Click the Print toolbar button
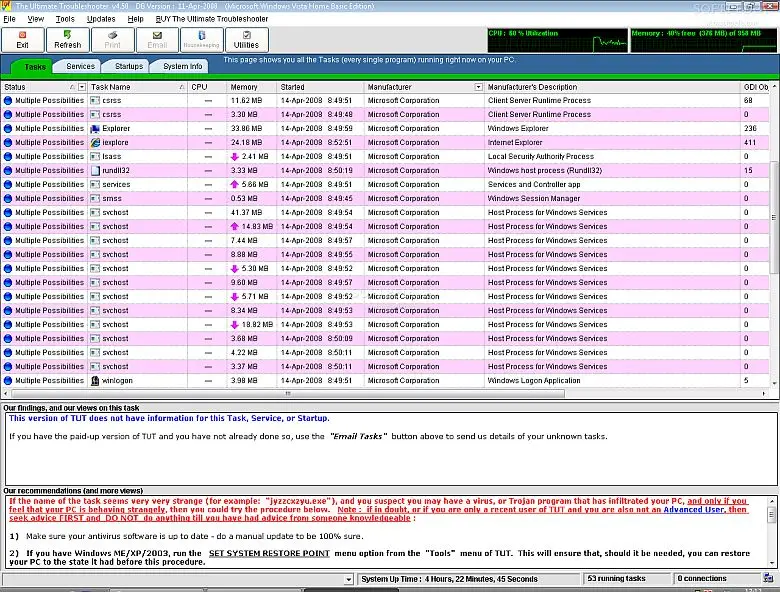Viewport: 780px width, 592px height. click(112, 40)
